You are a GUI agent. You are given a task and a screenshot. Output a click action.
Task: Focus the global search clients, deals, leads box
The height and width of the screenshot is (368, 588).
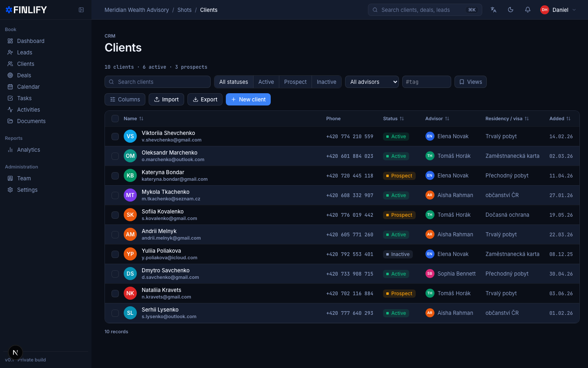[425, 10]
